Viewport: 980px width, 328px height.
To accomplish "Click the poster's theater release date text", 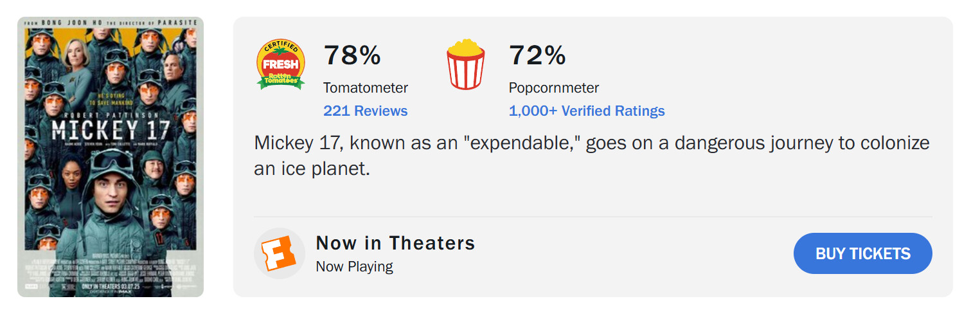I will click(111, 286).
